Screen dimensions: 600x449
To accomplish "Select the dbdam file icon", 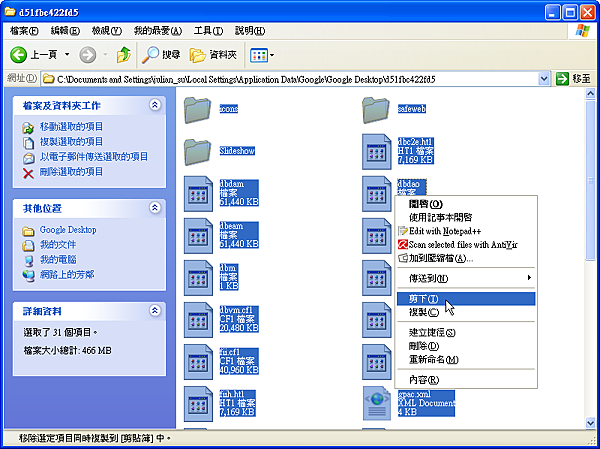I will pyautogui.click(x=198, y=194).
